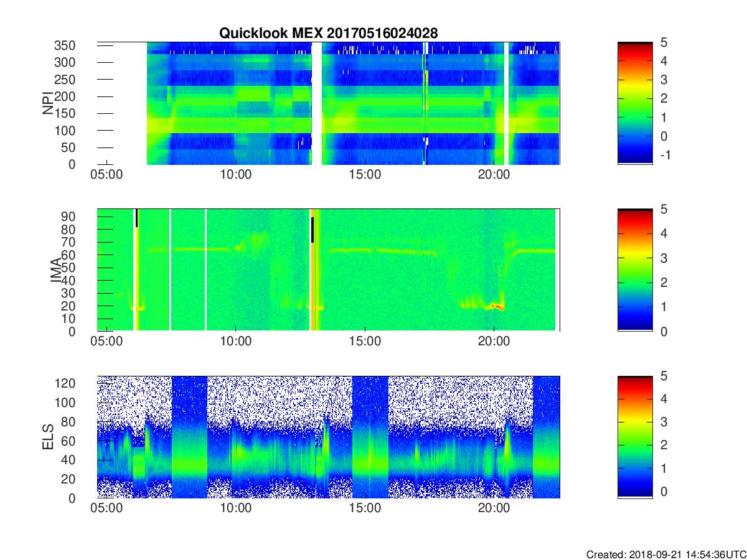The height and width of the screenshot is (560, 747).
Task: Select the ELS spectrogram plot area
Action: pos(328,437)
